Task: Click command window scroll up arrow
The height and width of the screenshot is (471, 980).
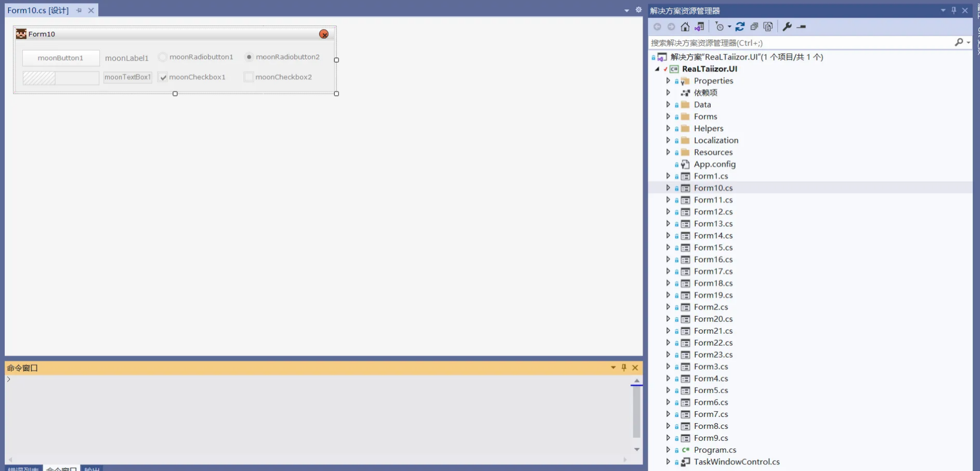Action: pos(636,381)
